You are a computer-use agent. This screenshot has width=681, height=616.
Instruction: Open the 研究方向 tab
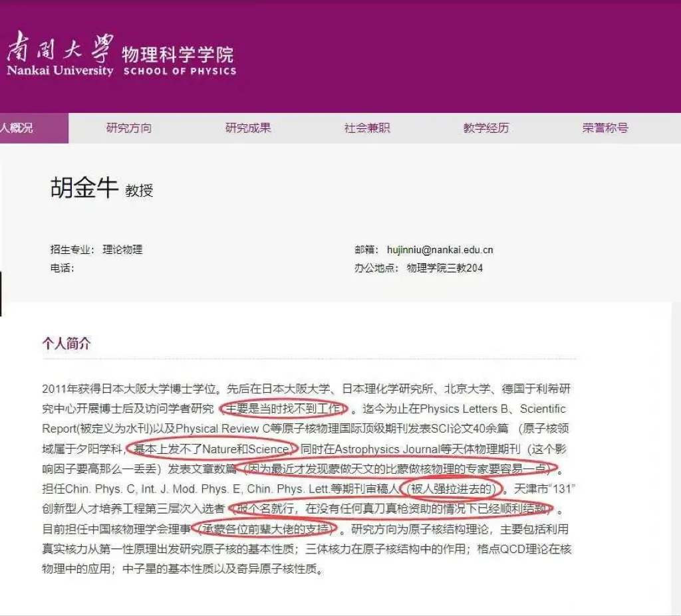tap(129, 128)
